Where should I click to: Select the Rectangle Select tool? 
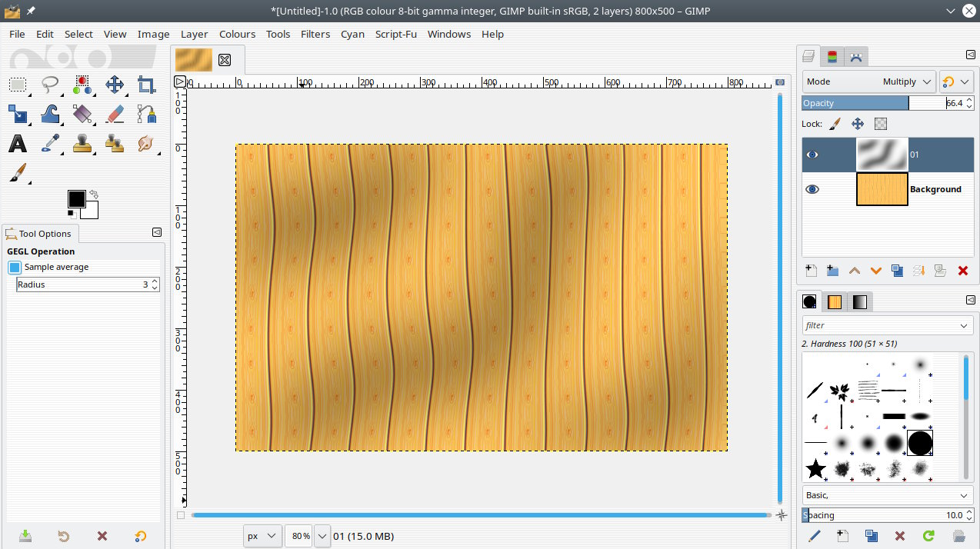pos(18,85)
